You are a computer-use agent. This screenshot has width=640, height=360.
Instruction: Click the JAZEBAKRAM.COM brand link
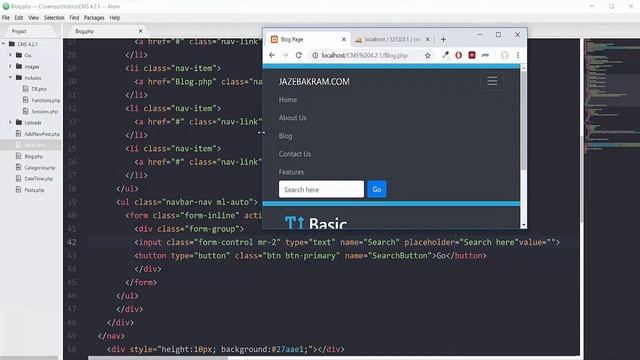pos(314,82)
